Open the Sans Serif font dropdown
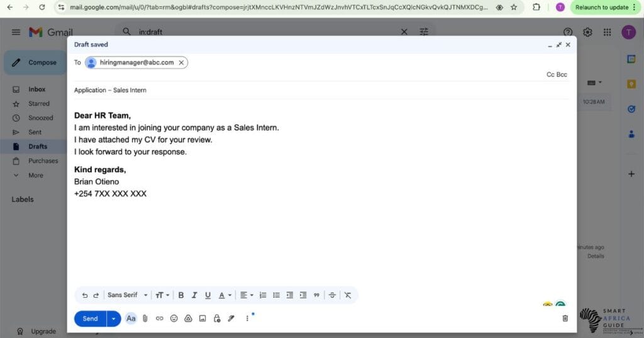The height and width of the screenshot is (338, 644). point(127,295)
